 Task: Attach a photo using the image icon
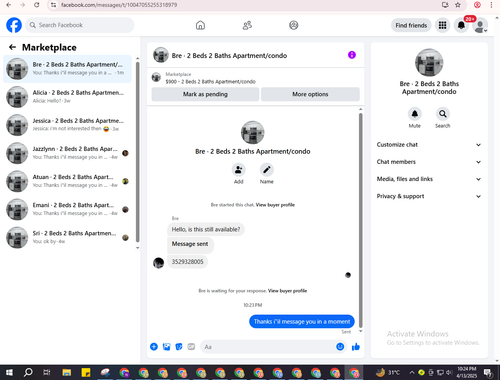166,347
